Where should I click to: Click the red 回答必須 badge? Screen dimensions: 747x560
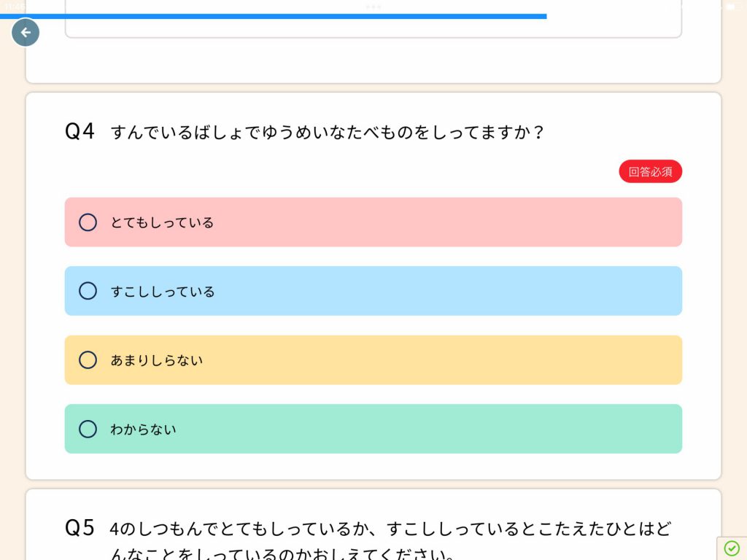(x=651, y=171)
